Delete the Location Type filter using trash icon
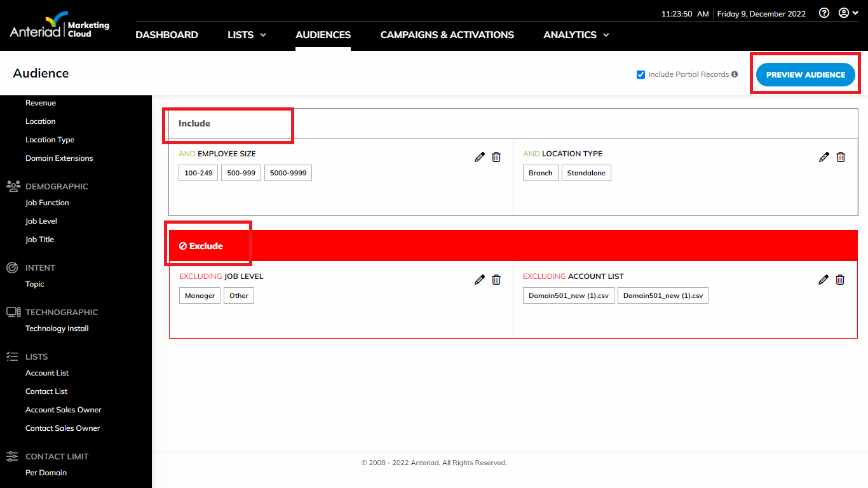 pos(841,157)
